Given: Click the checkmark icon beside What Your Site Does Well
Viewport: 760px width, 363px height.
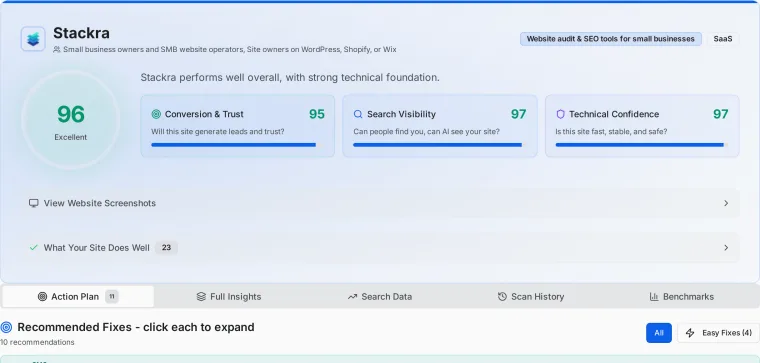Looking at the screenshot, I should pos(33,248).
